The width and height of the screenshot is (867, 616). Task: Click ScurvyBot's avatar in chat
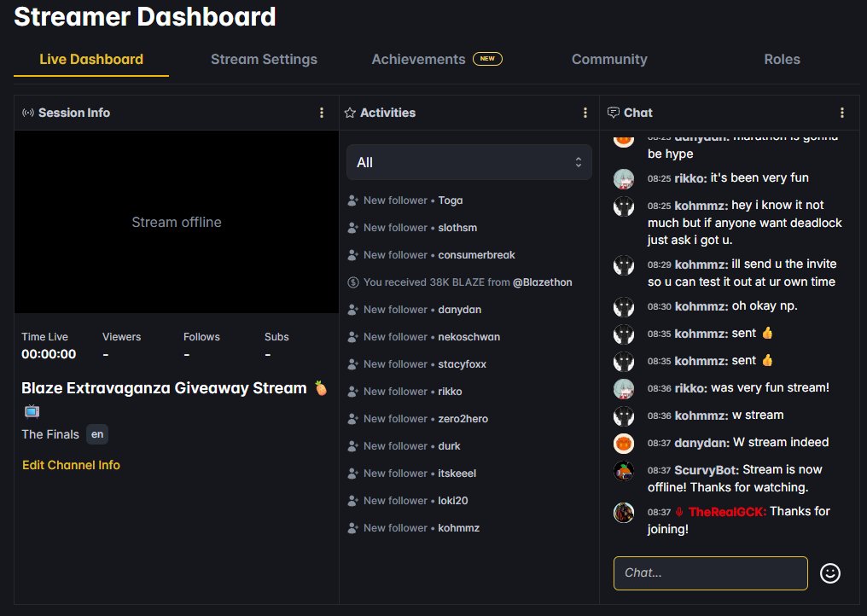click(624, 471)
